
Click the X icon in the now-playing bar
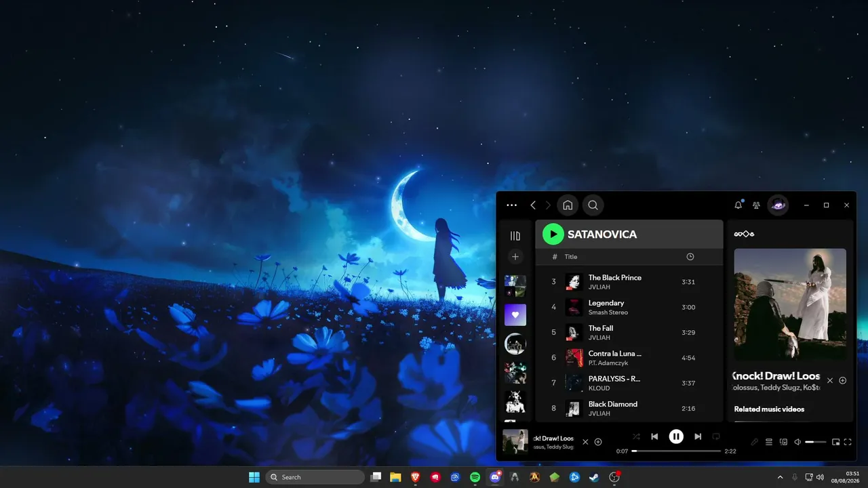pos(585,442)
